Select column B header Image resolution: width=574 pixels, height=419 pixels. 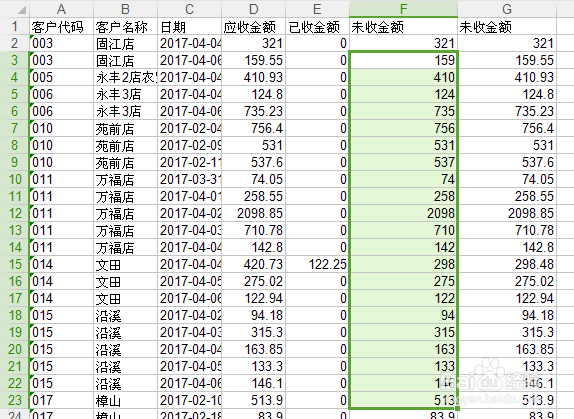[x=126, y=9]
